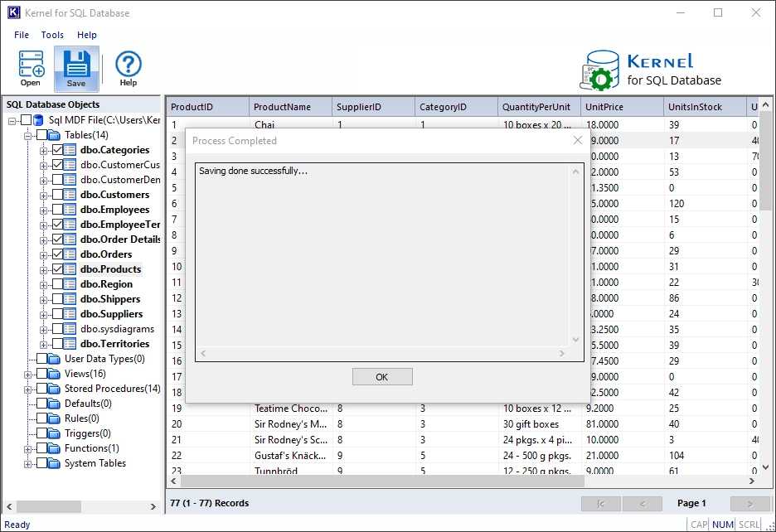Expand the dbo.Categories node
The width and height of the screenshot is (776, 532).
tap(44, 151)
